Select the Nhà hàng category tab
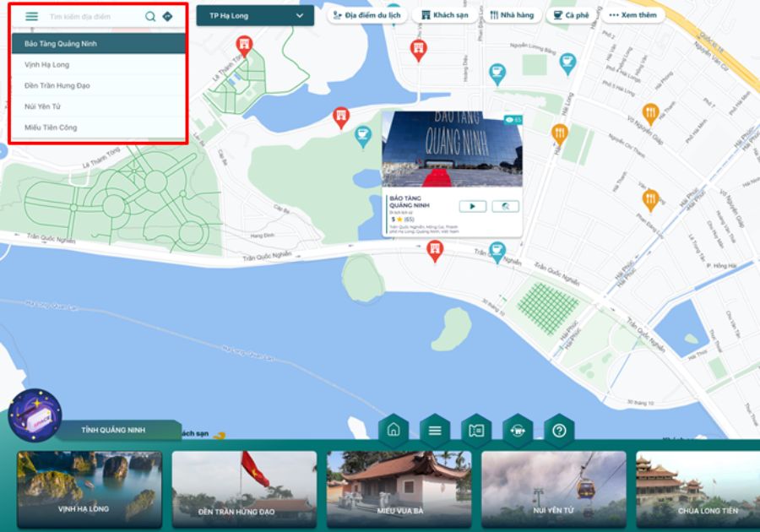This screenshot has width=760, height=532. click(511, 14)
